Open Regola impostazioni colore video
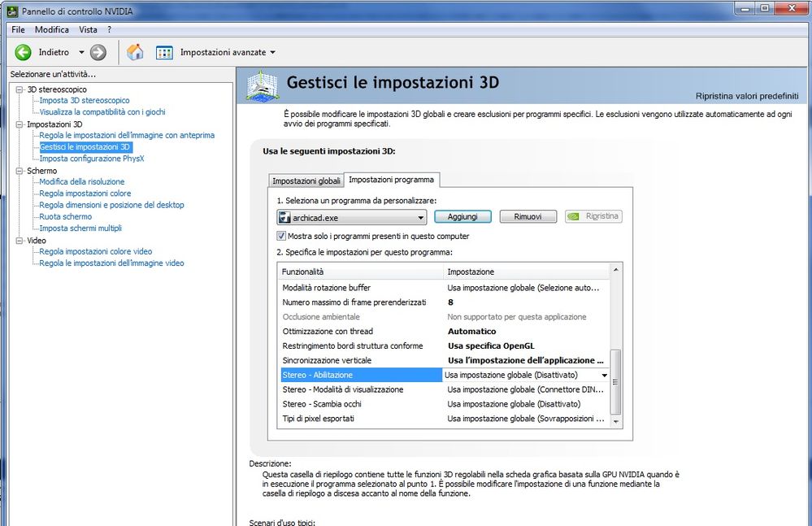 coord(95,251)
